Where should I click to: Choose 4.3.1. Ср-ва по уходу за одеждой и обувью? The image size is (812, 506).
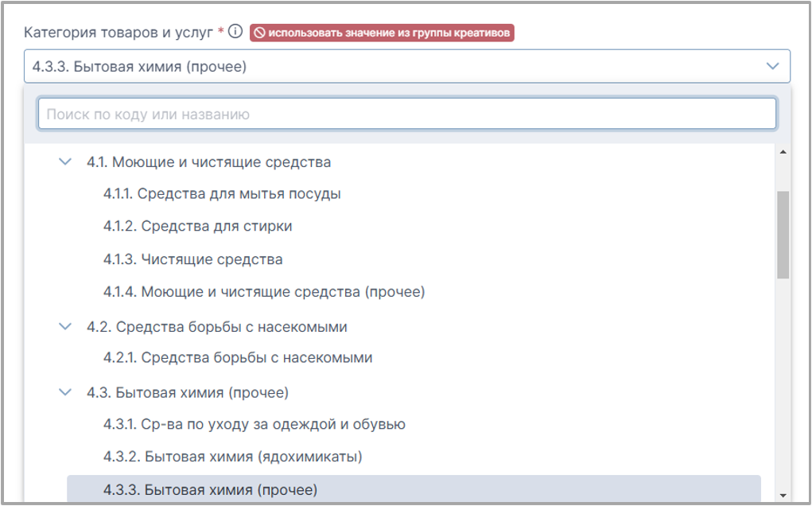point(254,425)
